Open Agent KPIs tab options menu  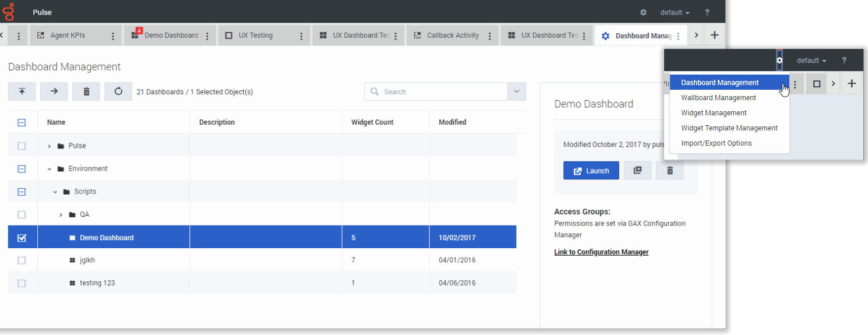(113, 36)
